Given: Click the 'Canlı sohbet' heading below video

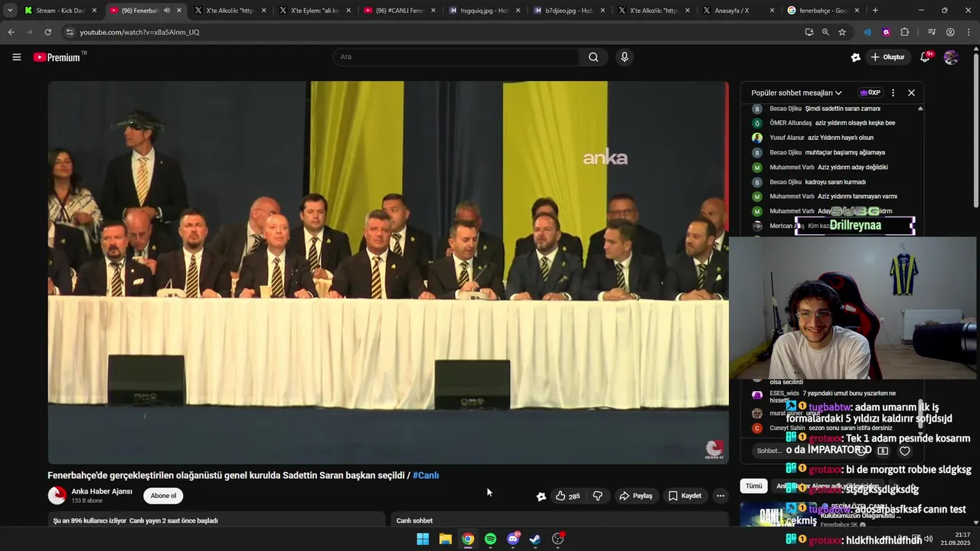Looking at the screenshot, I should coord(414,520).
